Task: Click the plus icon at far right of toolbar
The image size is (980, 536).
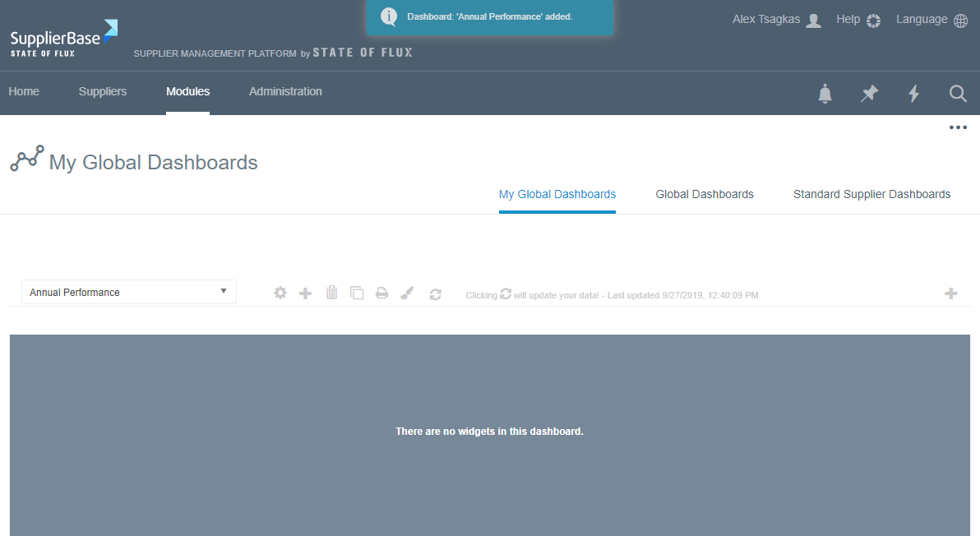Action: pos(951,293)
